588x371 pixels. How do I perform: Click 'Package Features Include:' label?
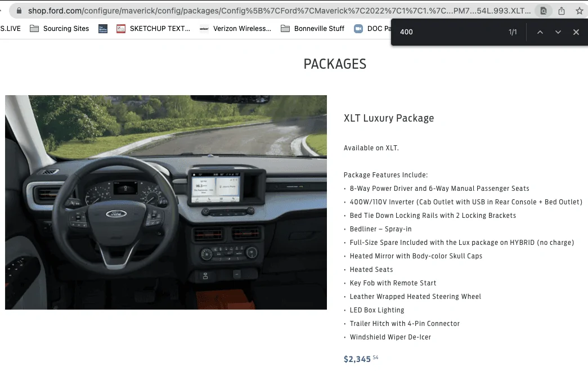point(385,175)
